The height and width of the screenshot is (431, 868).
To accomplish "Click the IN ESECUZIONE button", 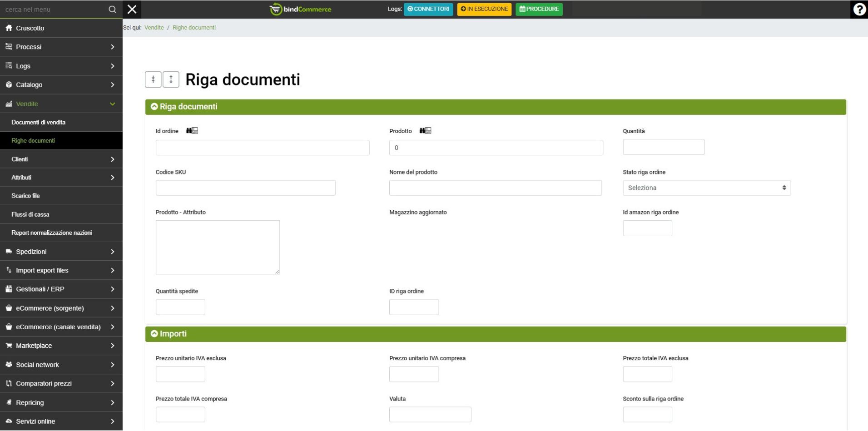I will tap(484, 9).
